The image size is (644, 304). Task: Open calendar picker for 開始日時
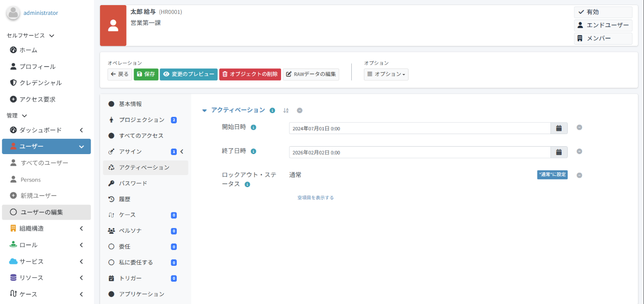pos(559,128)
